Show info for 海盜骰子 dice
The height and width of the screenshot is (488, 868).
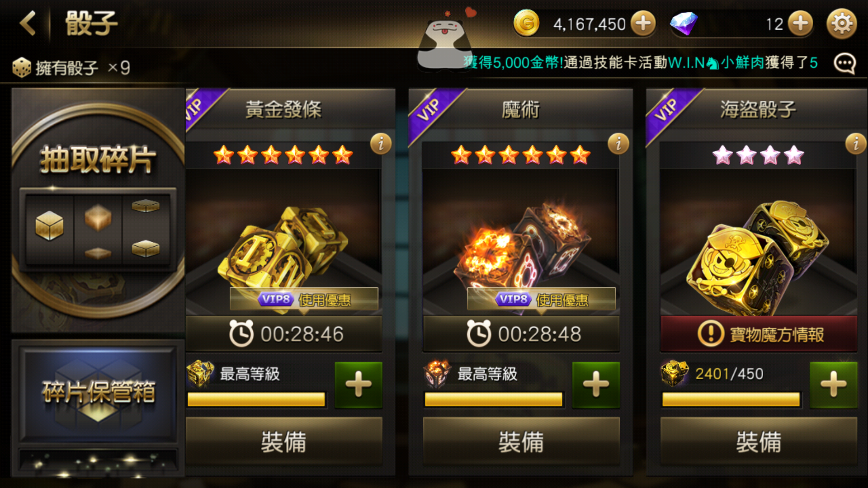pos(856,144)
